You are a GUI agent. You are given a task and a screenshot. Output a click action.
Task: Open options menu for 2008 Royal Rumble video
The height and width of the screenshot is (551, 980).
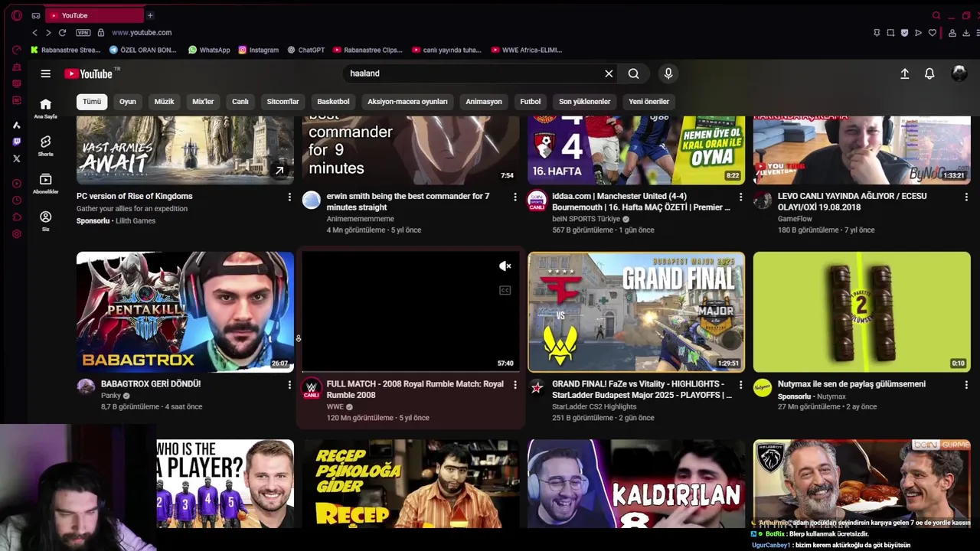(x=514, y=385)
